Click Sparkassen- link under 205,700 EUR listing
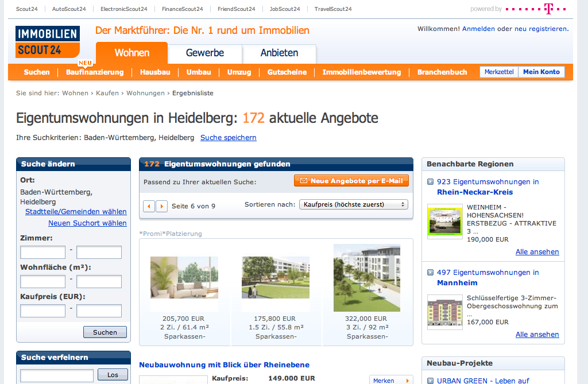 184,336
